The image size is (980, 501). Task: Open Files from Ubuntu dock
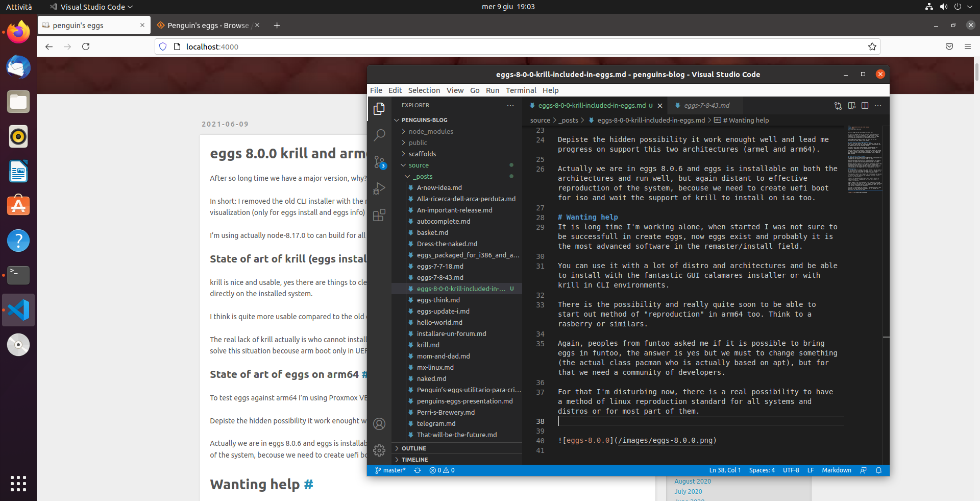[18, 102]
